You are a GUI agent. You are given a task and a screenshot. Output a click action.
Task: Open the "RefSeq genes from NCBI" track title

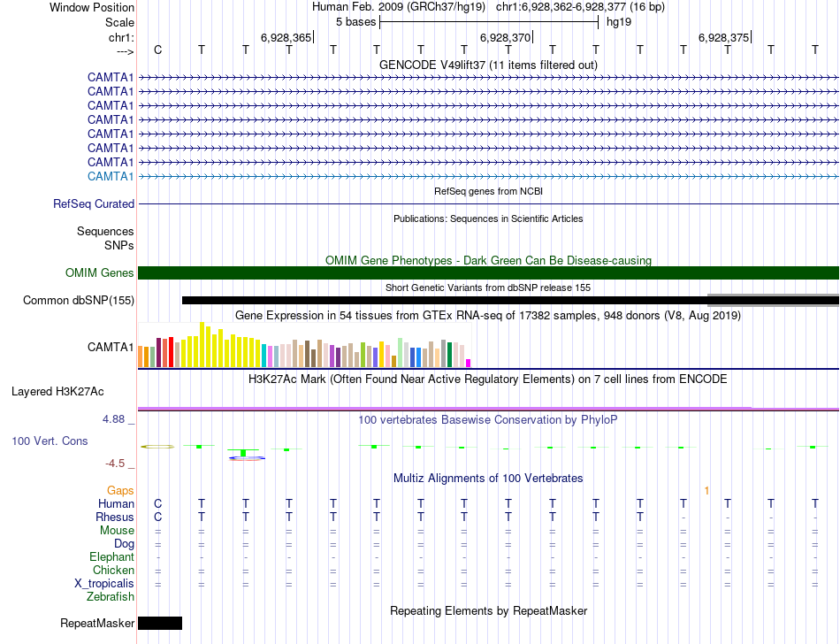489,191
